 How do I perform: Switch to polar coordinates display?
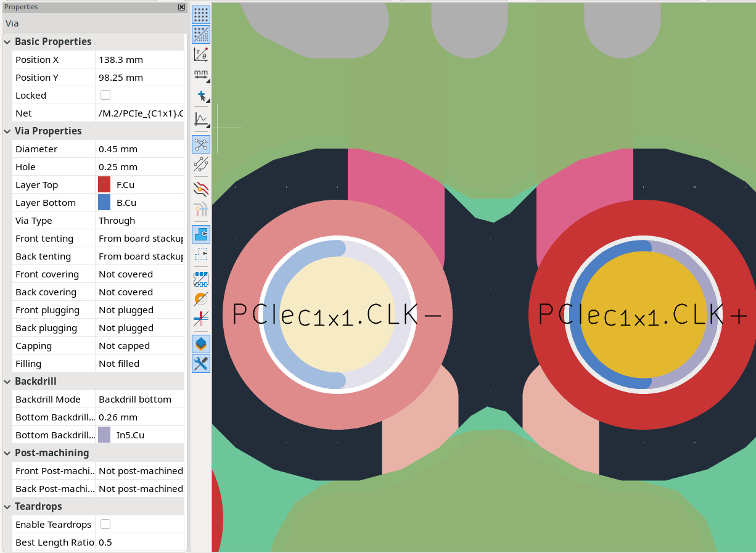point(201,54)
